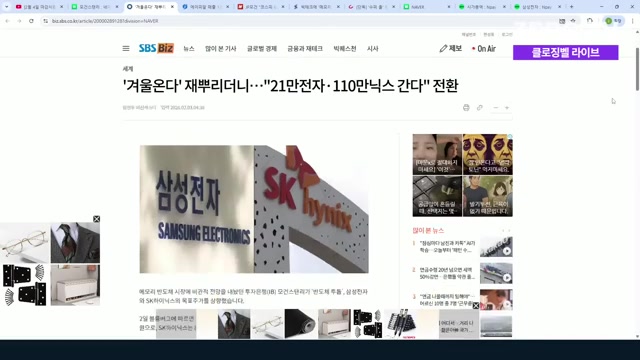Click the 클로징벨 라이브 purple banner

pos(565,52)
